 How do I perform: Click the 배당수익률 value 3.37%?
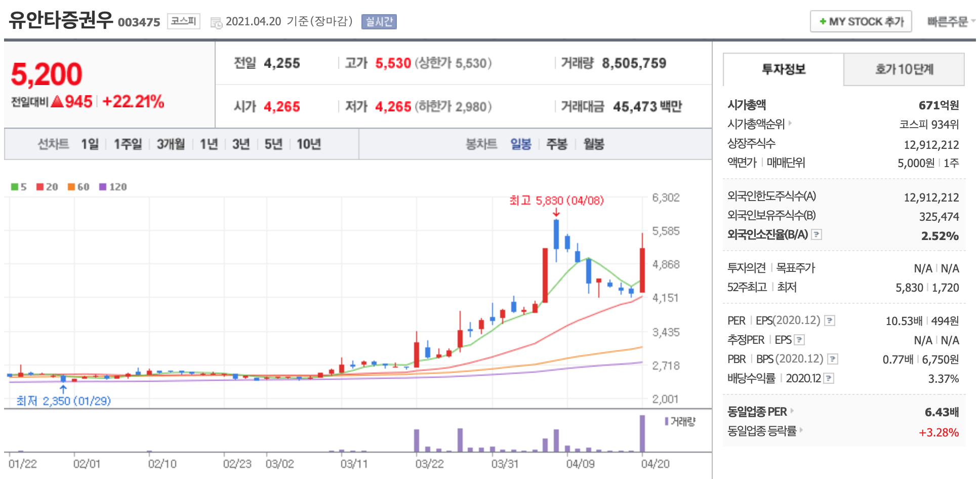pos(943,379)
